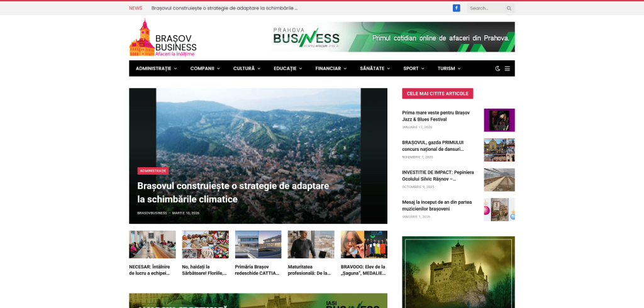The image size is (644, 308).
Task: Open the Educație menu item
Action: click(285, 69)
